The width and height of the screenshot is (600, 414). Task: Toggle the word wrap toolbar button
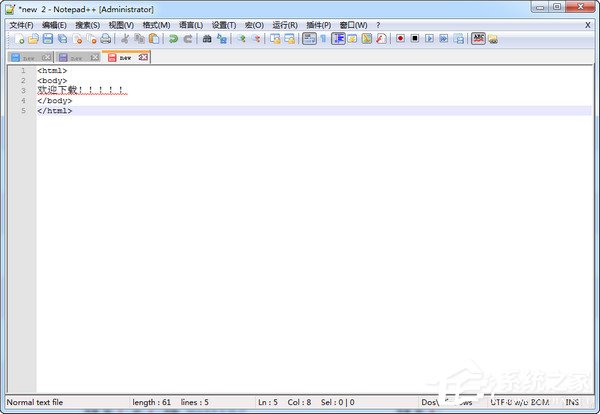[309, 39]
